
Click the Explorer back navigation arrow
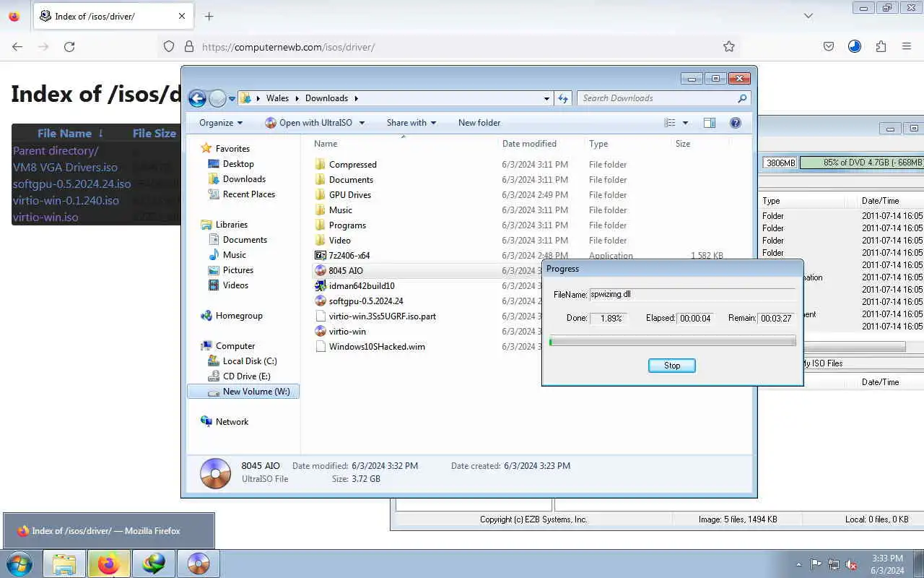[x=197, y=98]
